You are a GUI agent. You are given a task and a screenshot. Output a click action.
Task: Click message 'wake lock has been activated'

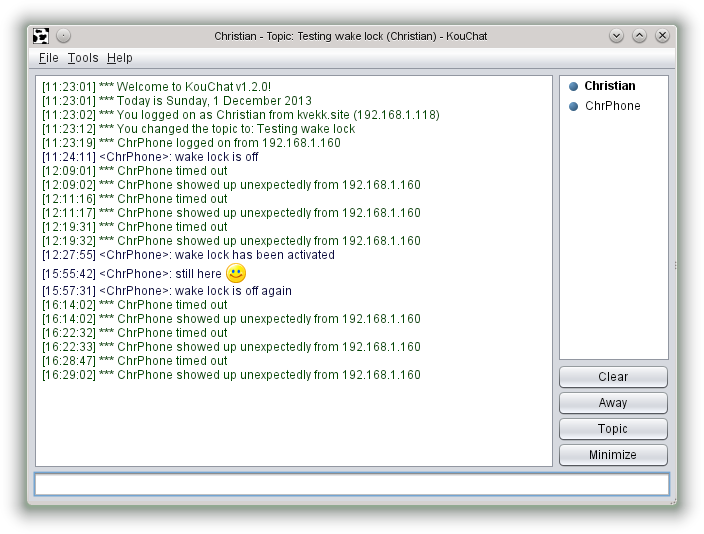point(188,255)
